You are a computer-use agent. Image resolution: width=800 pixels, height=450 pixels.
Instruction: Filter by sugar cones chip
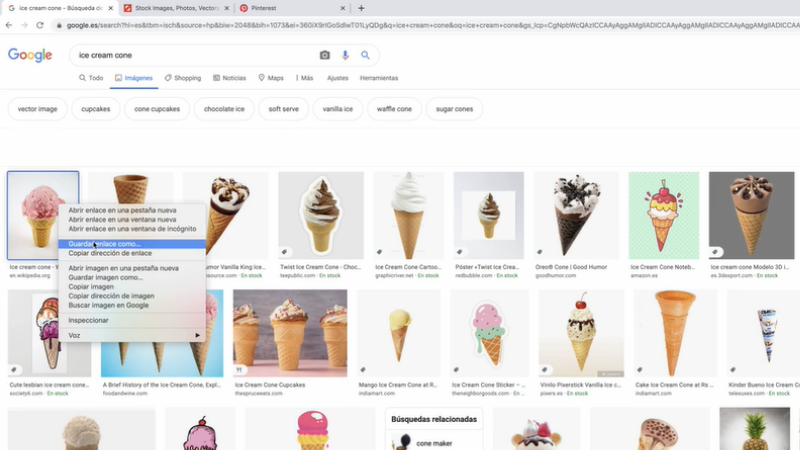point(454,109)
